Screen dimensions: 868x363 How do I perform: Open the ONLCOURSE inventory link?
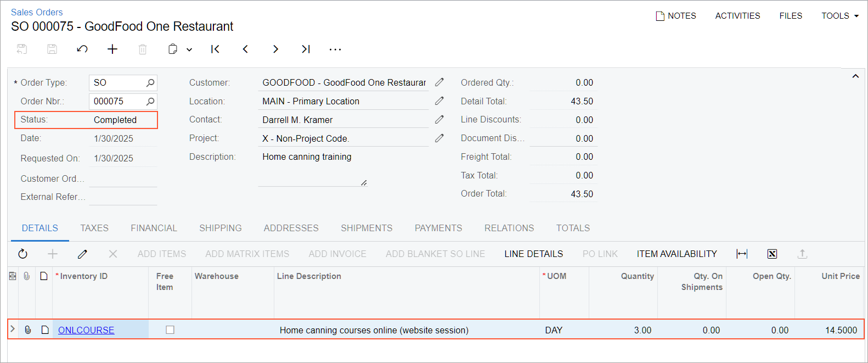86,330
